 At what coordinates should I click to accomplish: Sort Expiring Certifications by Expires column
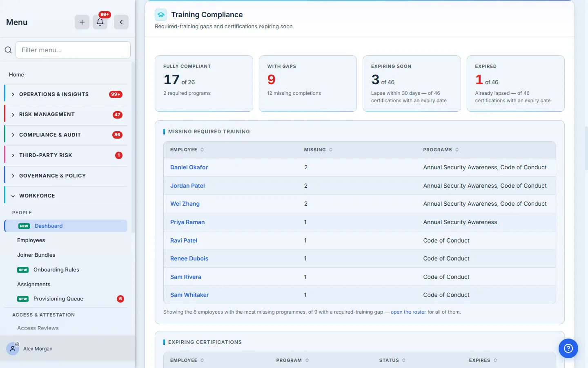click(x=483, y=360)
